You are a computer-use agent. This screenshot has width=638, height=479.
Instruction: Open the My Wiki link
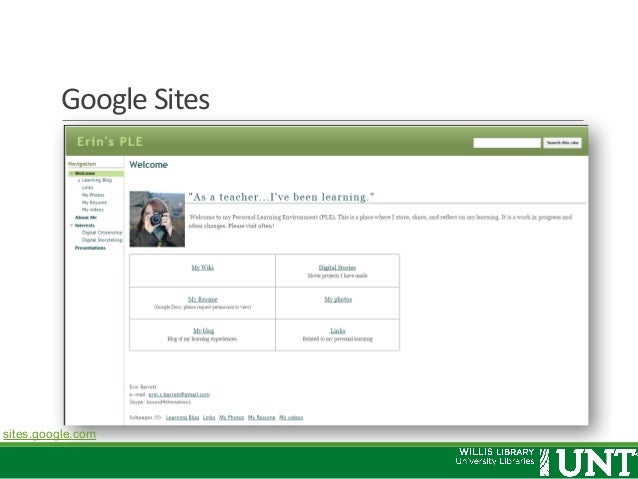point(203,267)
